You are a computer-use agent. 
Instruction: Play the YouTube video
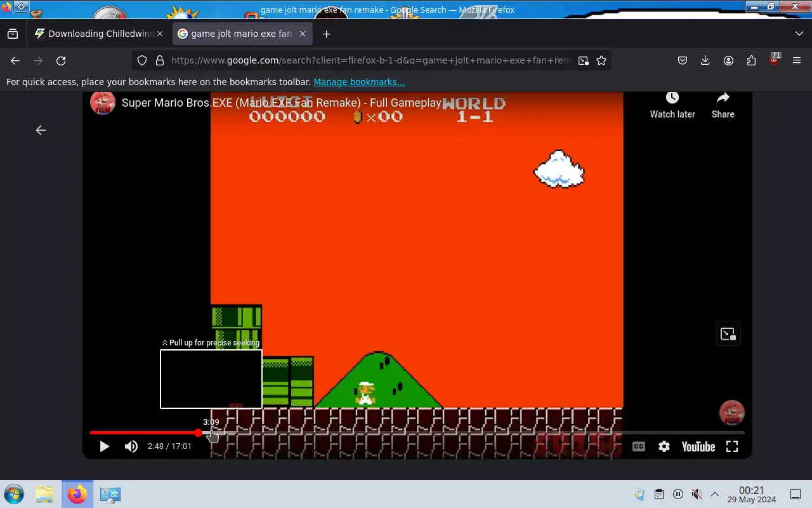pyautogui.click(x=105, y=446)
